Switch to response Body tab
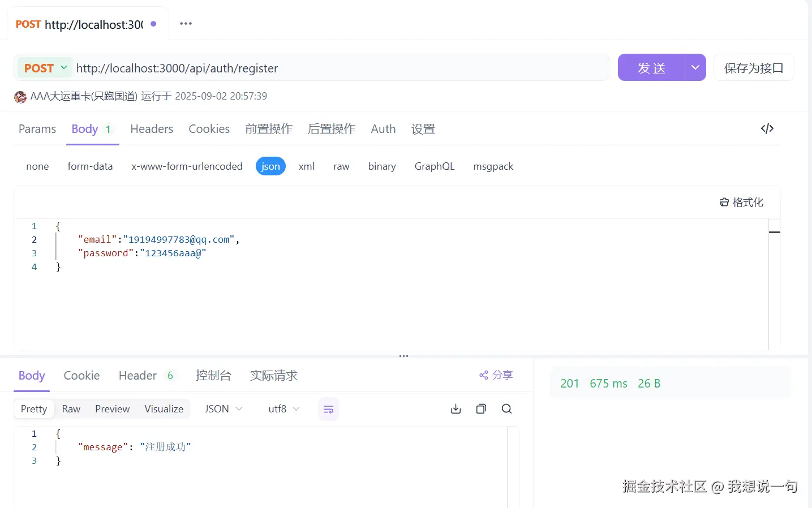The image size is (812, 508). click(x=32, y=376)
